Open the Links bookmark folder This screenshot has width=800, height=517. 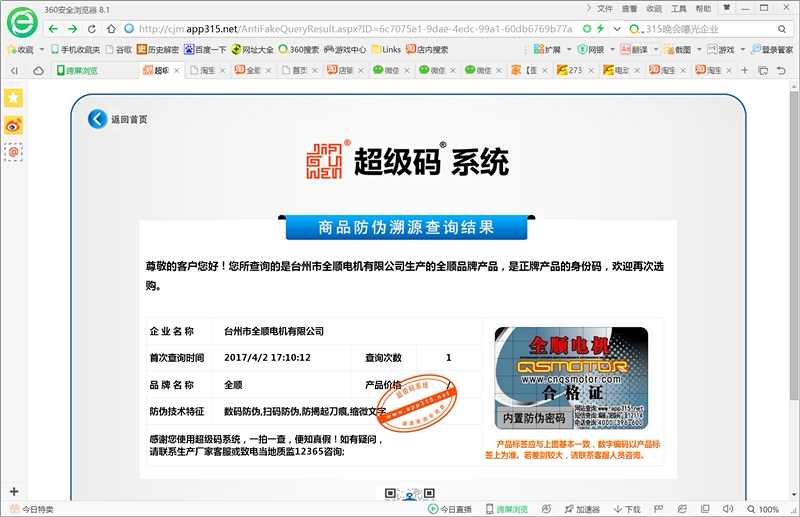(386, 50)
